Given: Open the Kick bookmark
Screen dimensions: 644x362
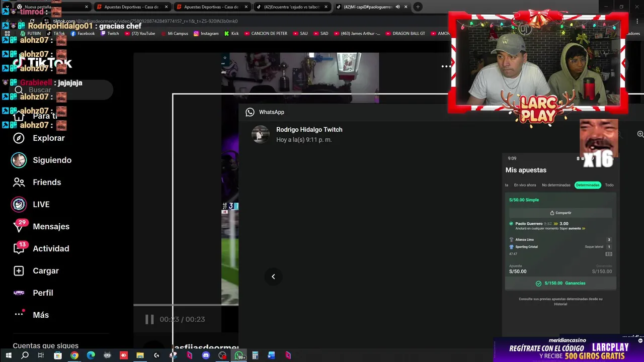Looking at the screenshot, I should [231, 34].
